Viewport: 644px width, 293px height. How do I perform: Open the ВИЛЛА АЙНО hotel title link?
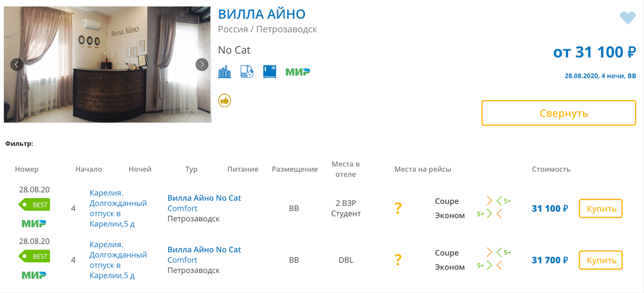point(262,14)
